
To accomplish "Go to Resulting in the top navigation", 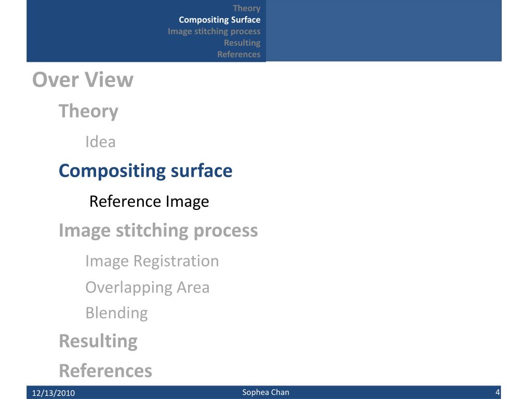I will [242, 43].
